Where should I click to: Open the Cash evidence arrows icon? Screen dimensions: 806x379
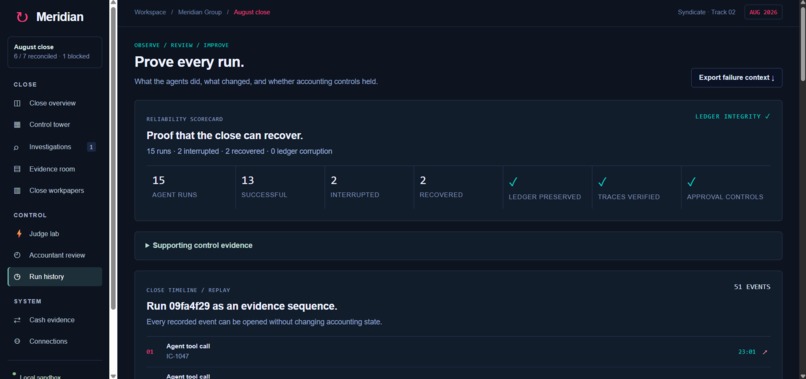pos(17,320)
